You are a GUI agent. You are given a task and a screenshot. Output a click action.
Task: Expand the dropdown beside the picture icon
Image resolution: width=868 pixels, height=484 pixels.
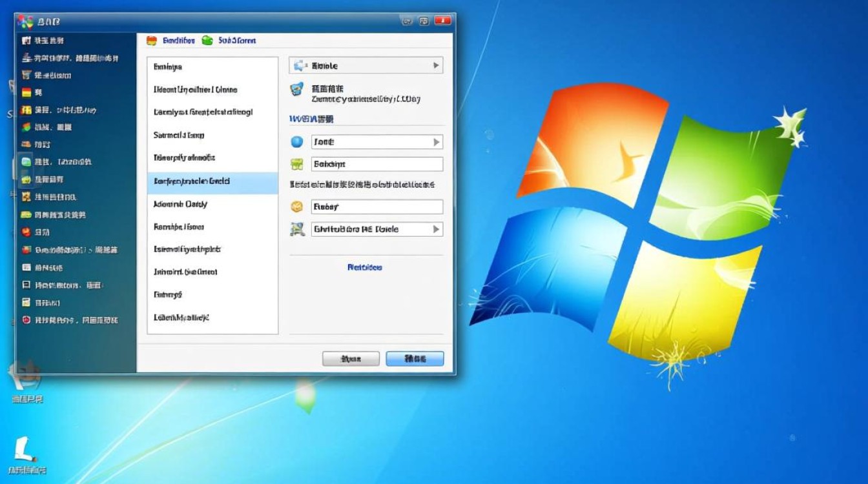click(x=436, y=229)
